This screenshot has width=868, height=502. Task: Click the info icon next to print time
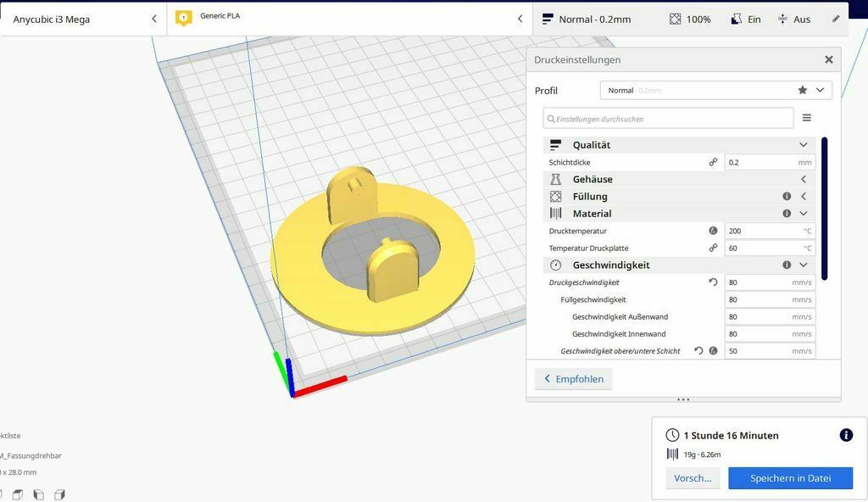click(845, 435)
